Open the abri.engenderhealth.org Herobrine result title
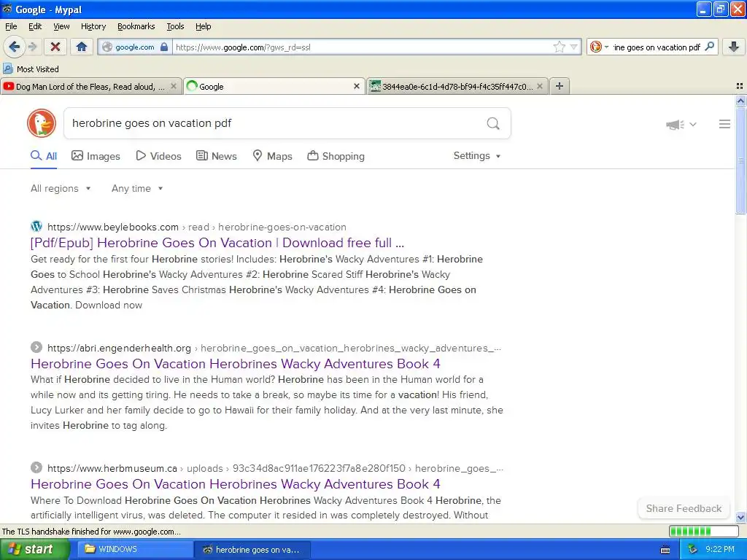747x560 pixels. (x=236, y=364)
